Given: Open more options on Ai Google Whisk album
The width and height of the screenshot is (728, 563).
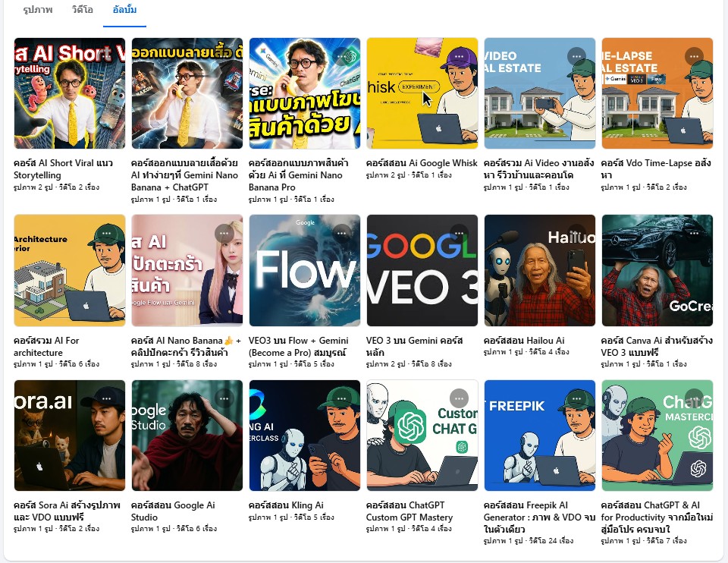Looking at the screenshot, I should click(x=460, y=56).
